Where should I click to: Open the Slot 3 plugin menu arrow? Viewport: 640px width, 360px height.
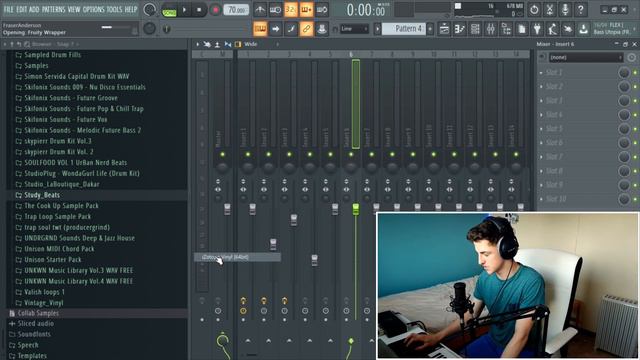pos(542,101)
